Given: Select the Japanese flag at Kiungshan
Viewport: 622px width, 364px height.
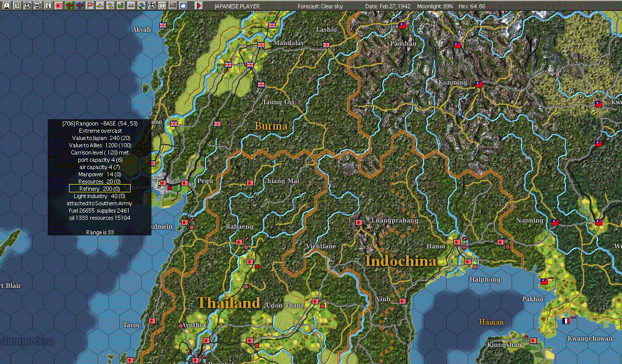Looking at the screenshot, I should click(533, 341).
